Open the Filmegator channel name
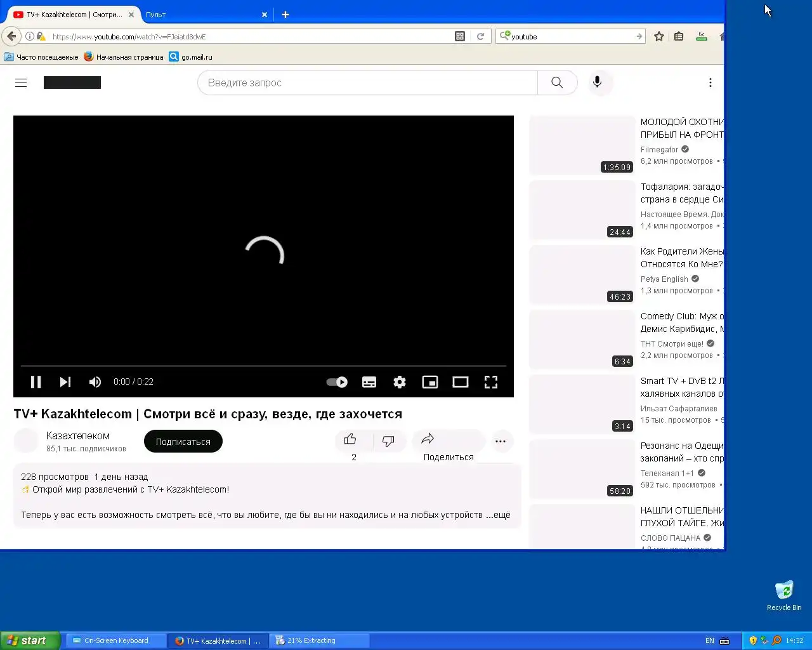 659,150
